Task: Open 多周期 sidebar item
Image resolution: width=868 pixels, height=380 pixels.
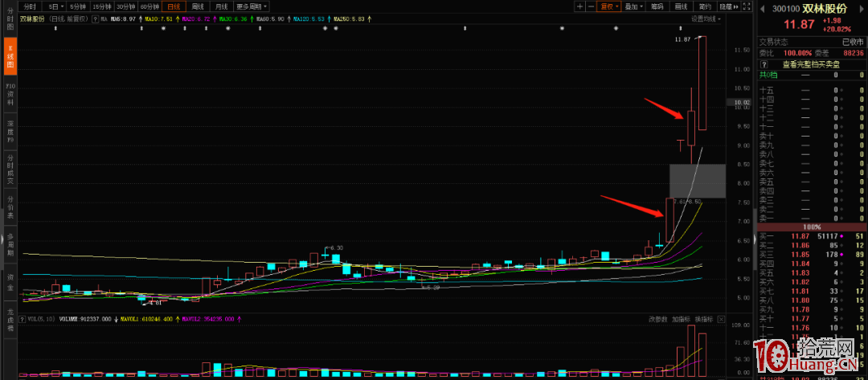Action: click(x=10, y=244)
